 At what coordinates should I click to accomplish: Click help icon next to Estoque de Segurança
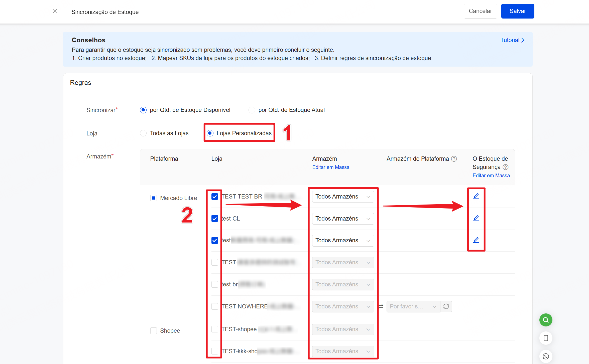pyautogui.click(x=506, y=167)
